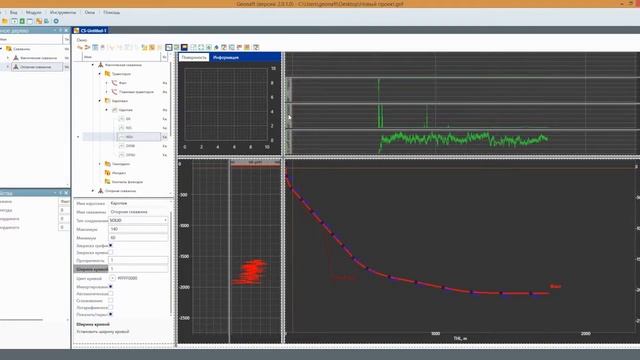Click the derrick icon of Опорная скважина in left panel
640x360 pixels.
point(16,67)
